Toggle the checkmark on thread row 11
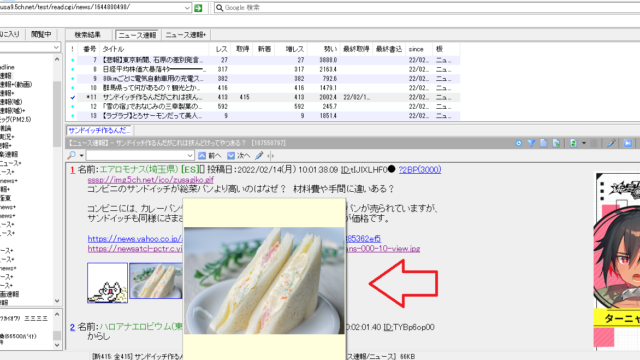 (x=73, y=97)
